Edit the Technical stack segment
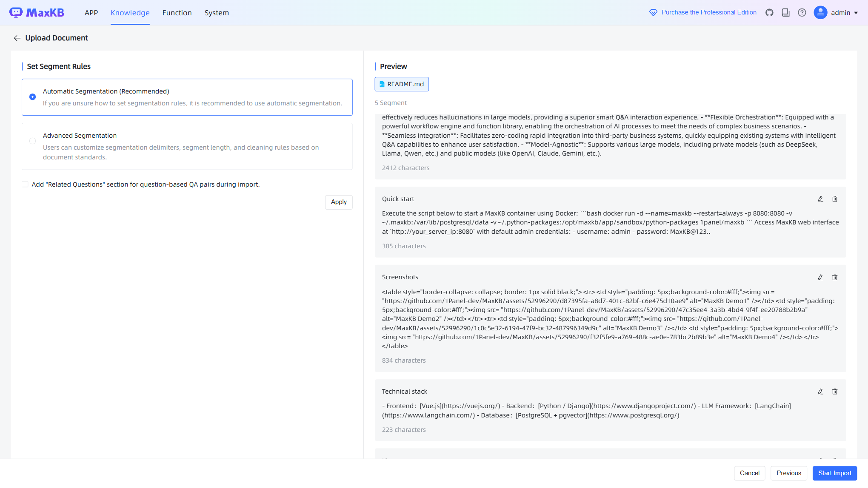868x488 pixels. [x=820, y=392]
